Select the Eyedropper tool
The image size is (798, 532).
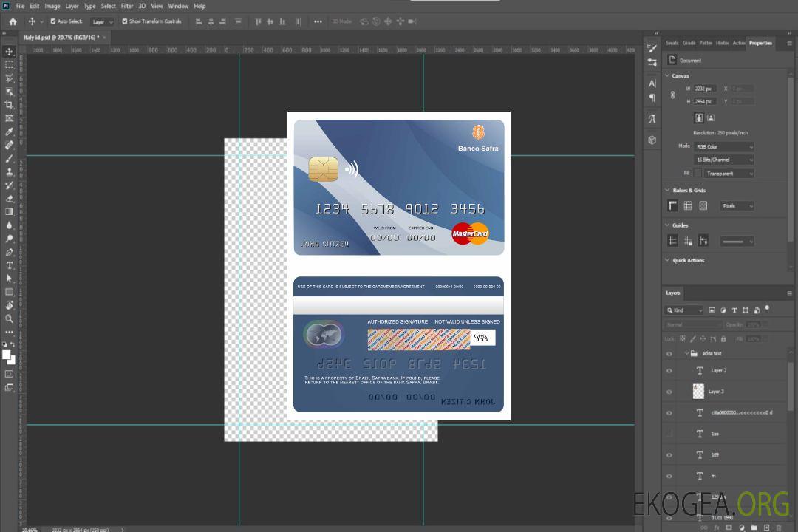tap(9, 132)
